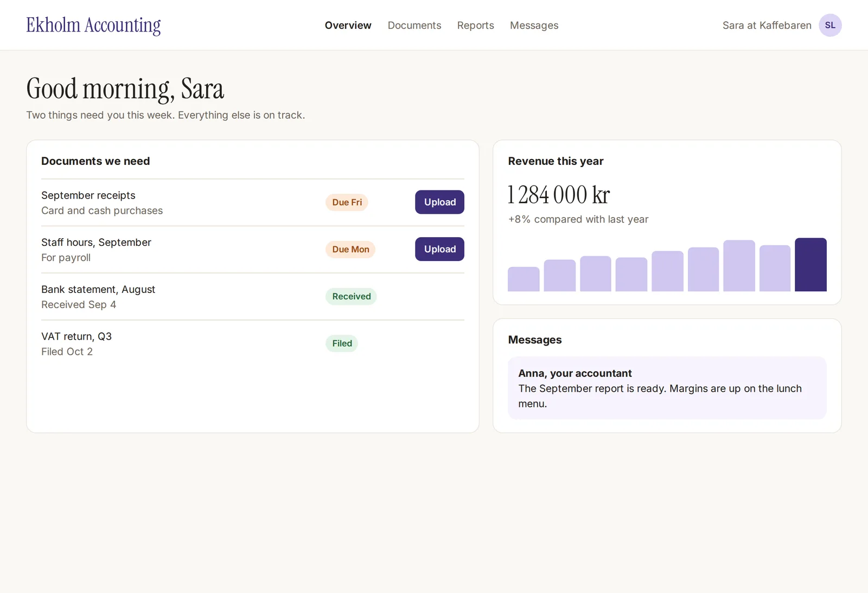
Task: Click the Documents we need heading
Action: pyautogui.click(x=95, y=161)
